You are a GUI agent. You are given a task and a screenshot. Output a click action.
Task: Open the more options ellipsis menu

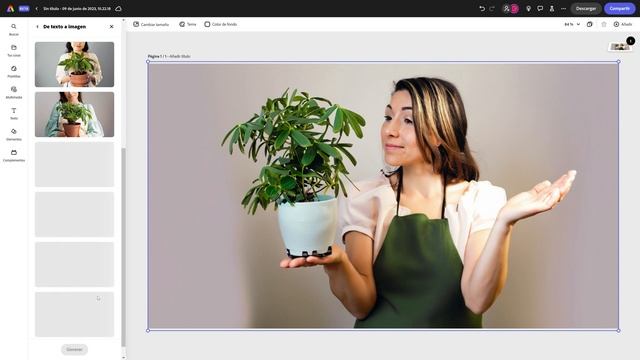pyautogui.click(x=564, y=9)
